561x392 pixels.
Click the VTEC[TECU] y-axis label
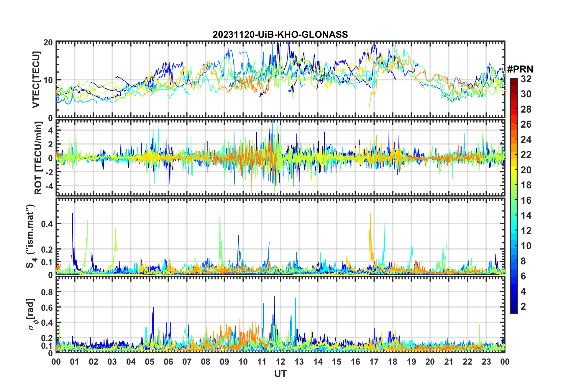coord(36,80)
